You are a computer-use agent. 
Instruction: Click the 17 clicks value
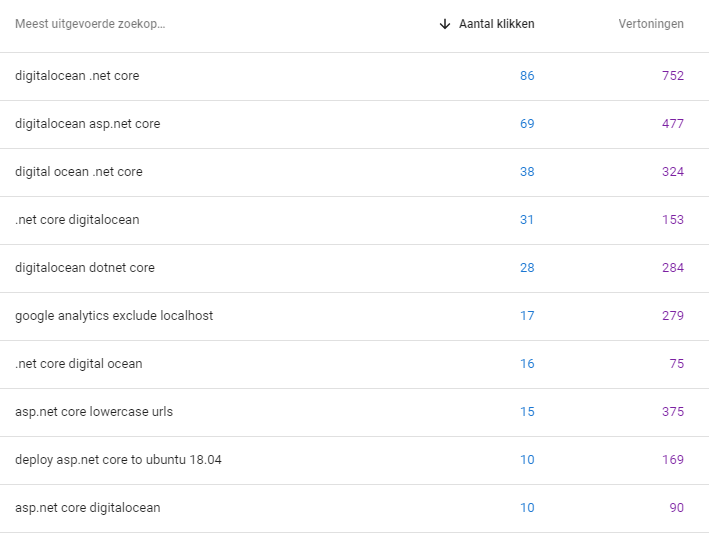(527, 316)
